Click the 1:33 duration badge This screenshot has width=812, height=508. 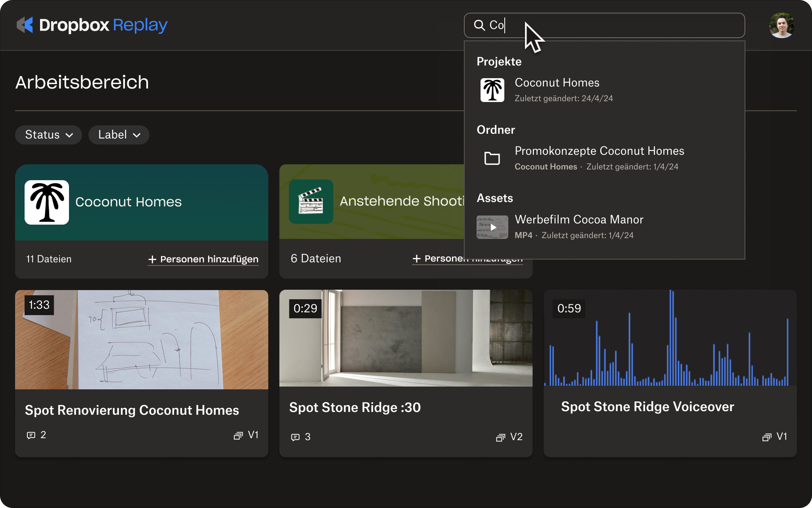[39, 305]
